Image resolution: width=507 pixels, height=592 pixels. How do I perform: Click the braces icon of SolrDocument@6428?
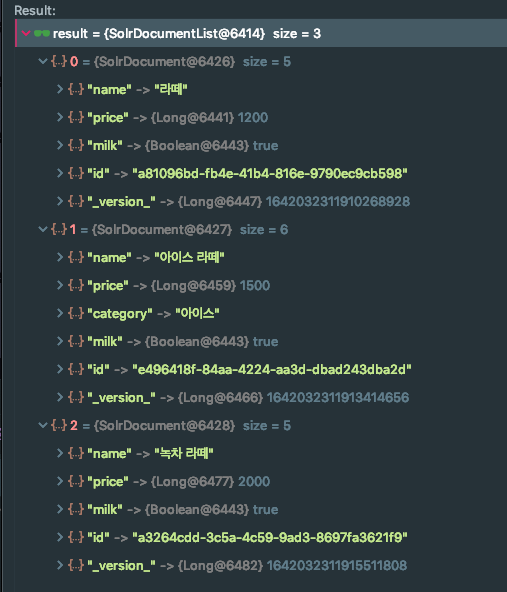click(x=59, y=426)
